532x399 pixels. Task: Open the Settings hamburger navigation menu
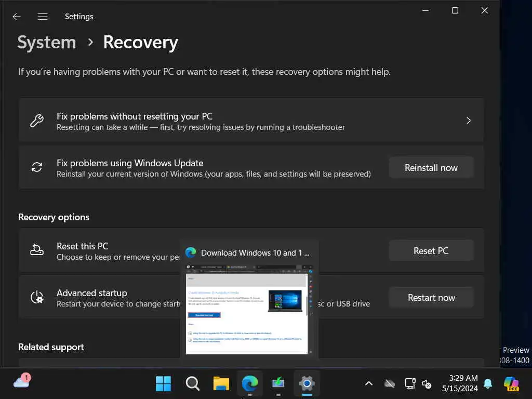43,17
